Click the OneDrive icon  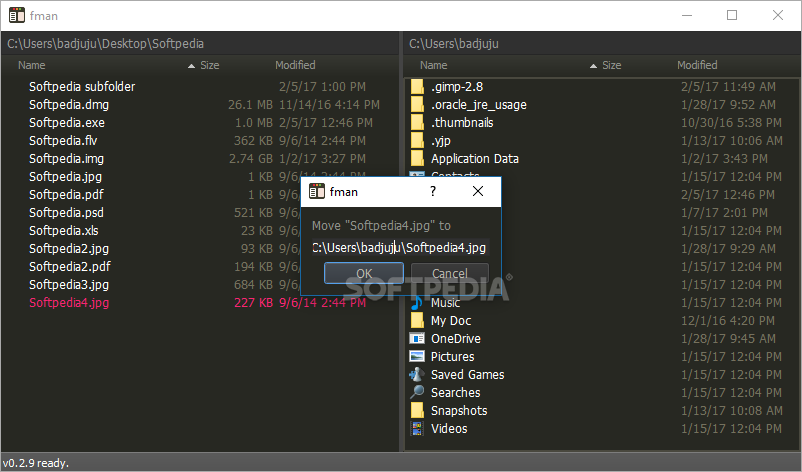[417, 339]
